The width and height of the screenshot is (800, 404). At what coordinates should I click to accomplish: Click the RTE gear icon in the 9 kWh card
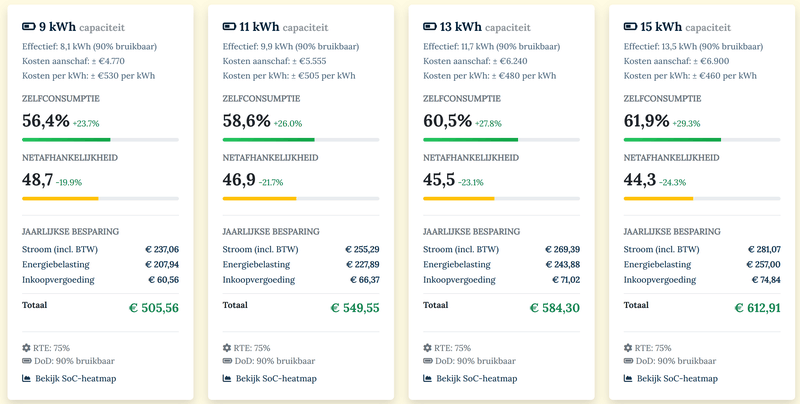27,348
